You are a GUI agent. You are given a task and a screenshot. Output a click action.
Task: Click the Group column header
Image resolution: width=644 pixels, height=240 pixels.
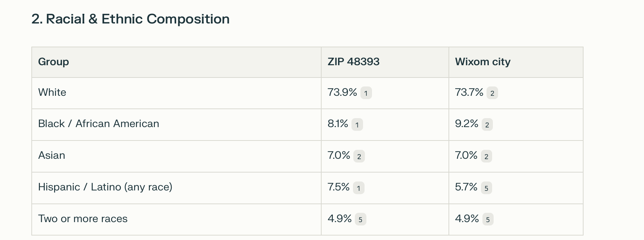pyautogui.click(x=53, y=62)
